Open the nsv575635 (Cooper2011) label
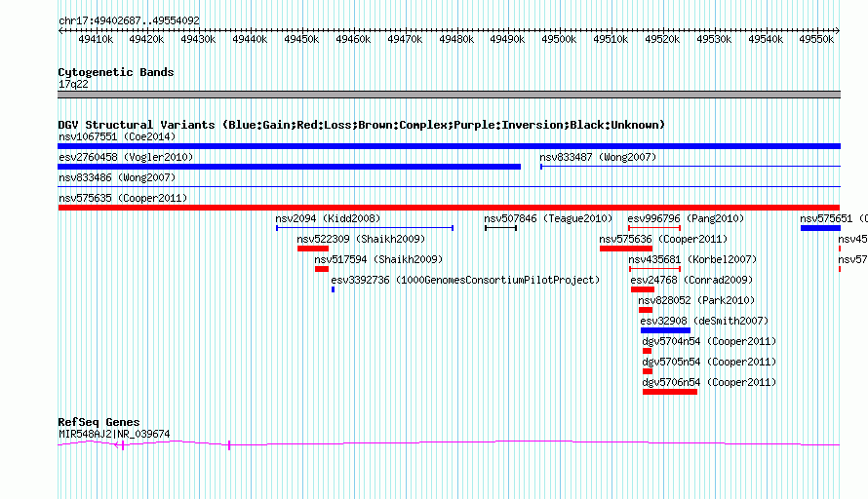The width and height of the screenshot is (868, 499). click(x=123, y=198)
